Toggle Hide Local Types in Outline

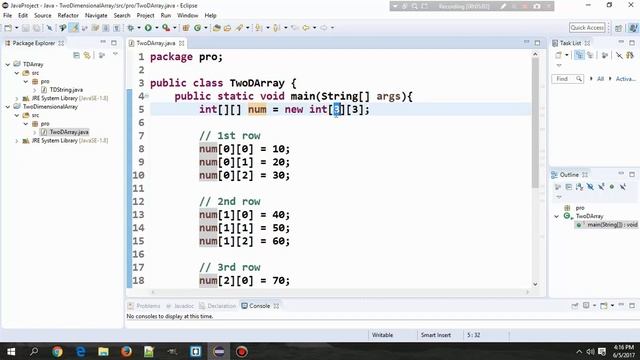click(623, 187)
